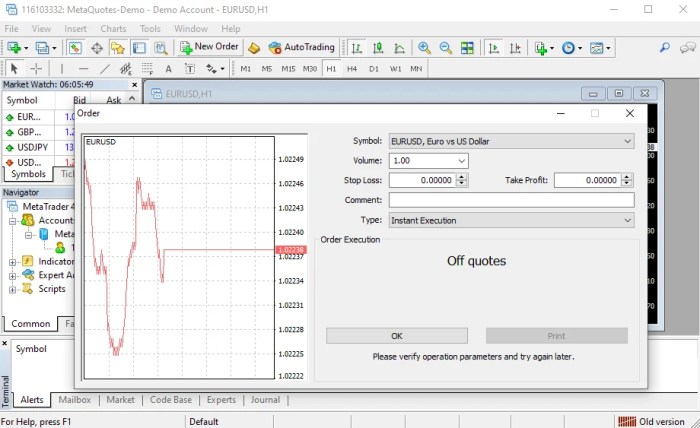Toggle the Market Watch window icon

75,48
